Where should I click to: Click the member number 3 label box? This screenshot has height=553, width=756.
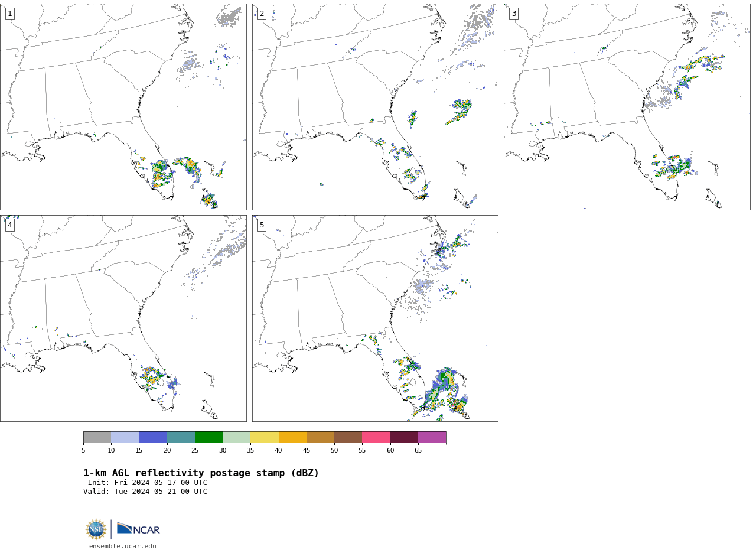pyautogui.click(x=513, y=14)
